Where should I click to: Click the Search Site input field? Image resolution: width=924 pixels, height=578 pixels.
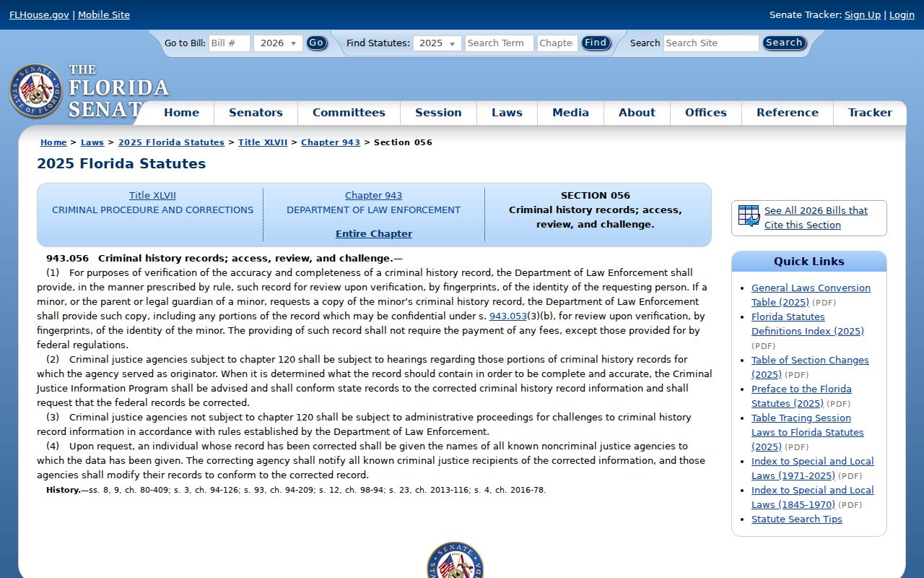(711, 43)
